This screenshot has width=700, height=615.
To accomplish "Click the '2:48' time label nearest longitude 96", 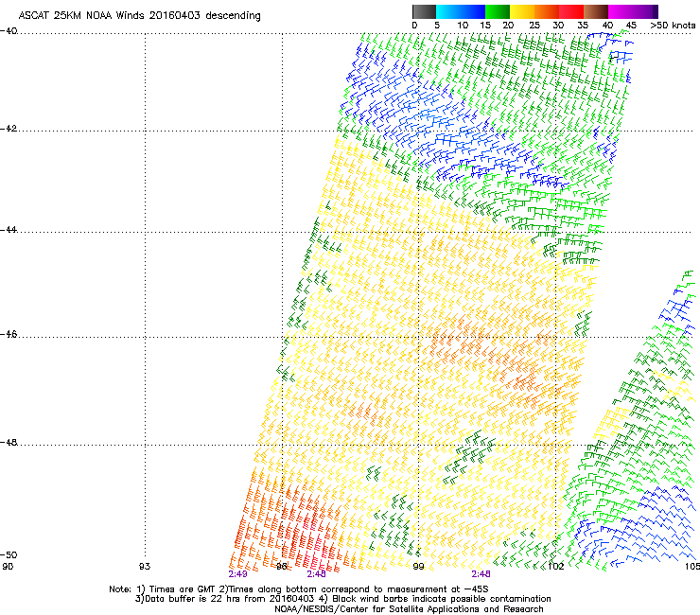I will click(316, 574).
